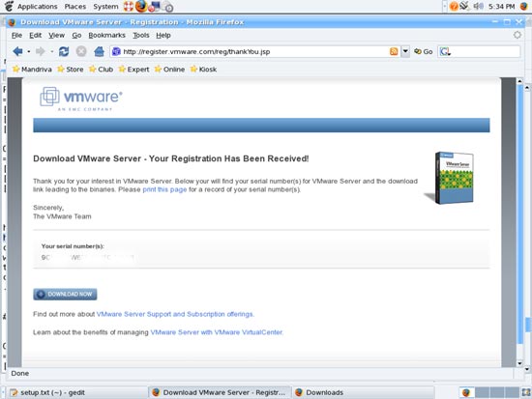Click the orange update notifier tray icon
The width and height of the screenshot is (532, 399).
click(454, 6)
